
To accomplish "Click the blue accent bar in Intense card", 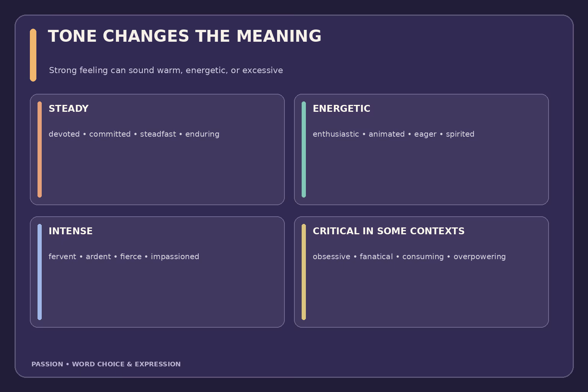I will [x=39, y=272].
